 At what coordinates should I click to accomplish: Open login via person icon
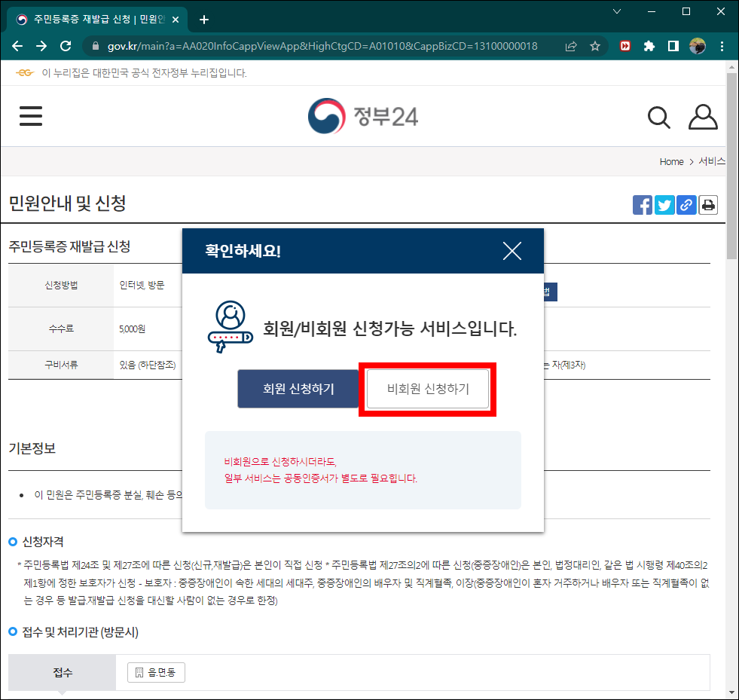pos(703,117)
